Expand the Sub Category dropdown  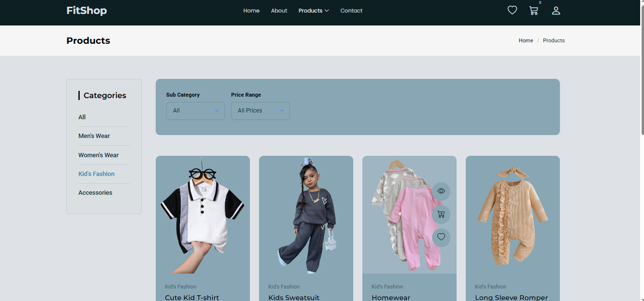click(x=195, y=111)
